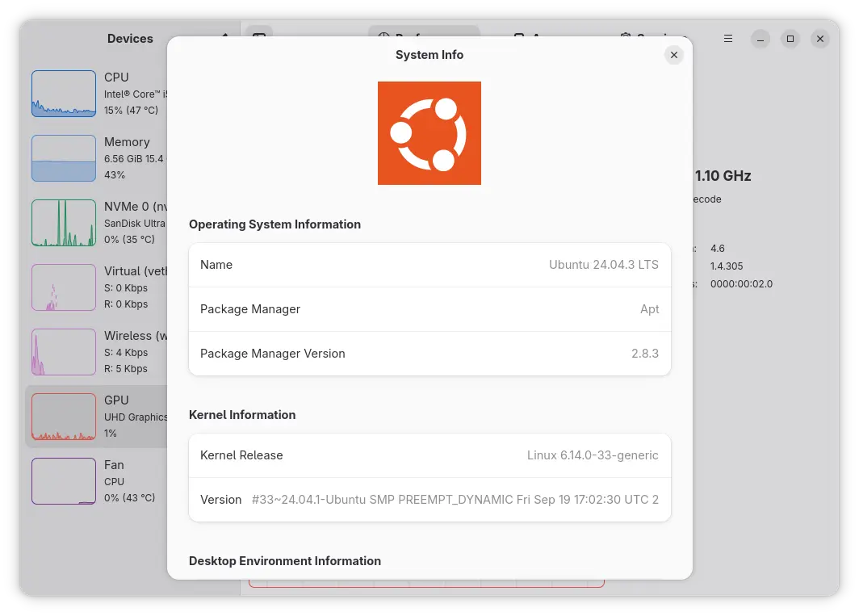859x616 pixels.
Task: Select the CPU usage graph in sidebar
Action: click(x=64, y=94)
